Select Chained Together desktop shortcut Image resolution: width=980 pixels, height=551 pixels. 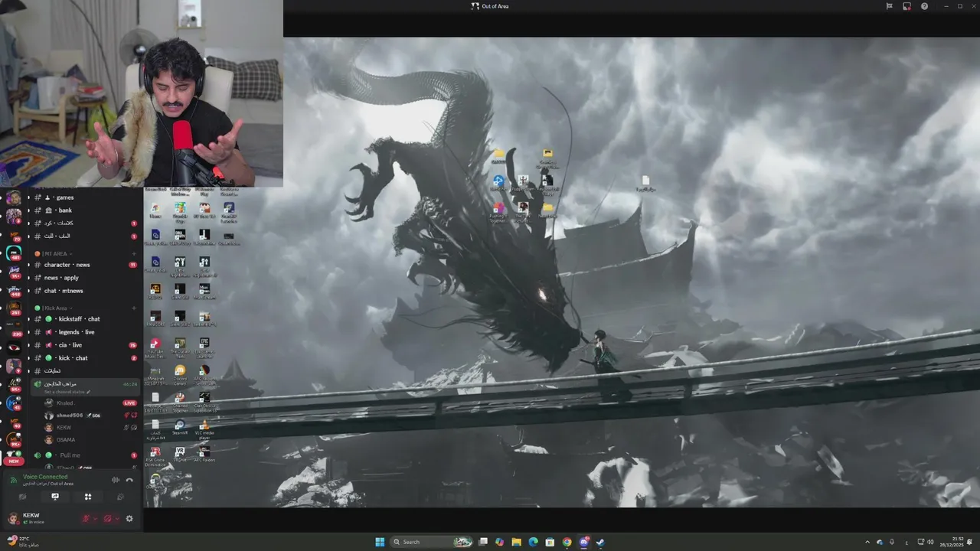180,401
